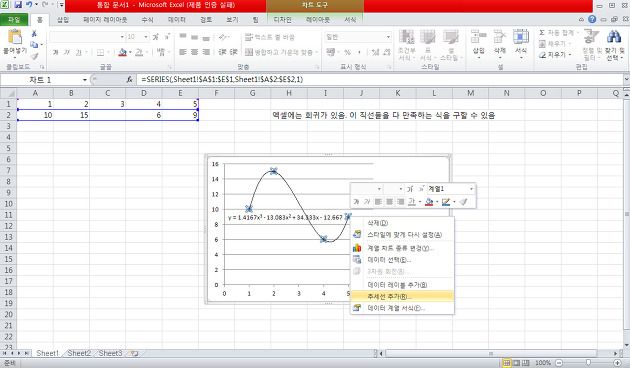Choose Select Data (데이터 선택) menu item
The width and height of the screenshot is (630, 368).
click(402, 260)
